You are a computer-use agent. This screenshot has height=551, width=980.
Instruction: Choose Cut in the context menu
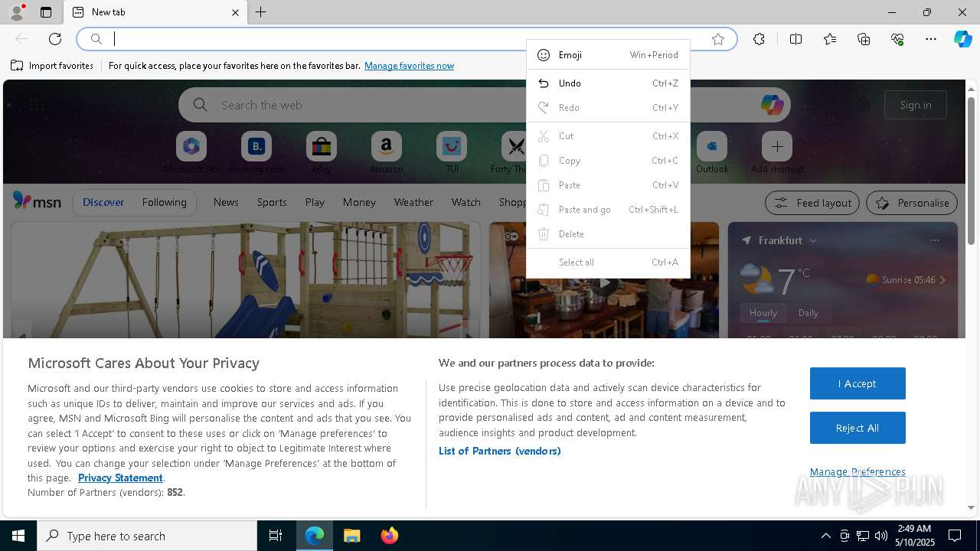(x=608, y=136)
